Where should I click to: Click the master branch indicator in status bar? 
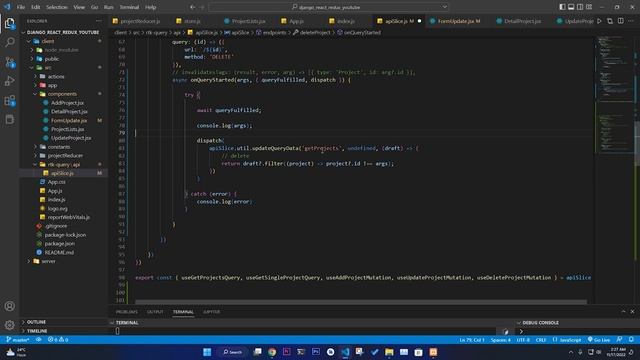point(18,340)
